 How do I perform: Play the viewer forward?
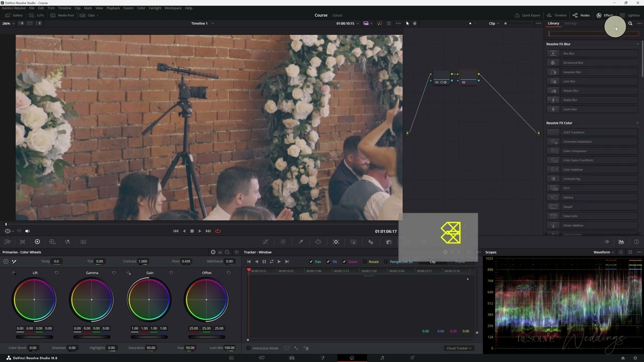[x=200, y=231]
